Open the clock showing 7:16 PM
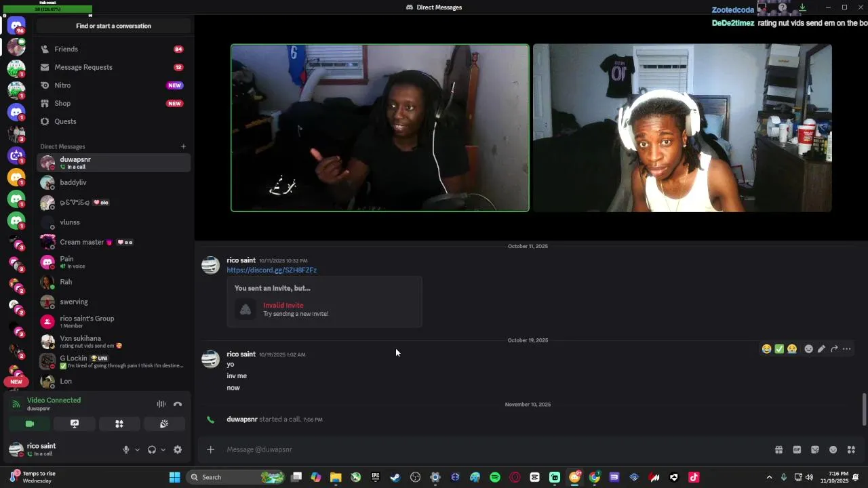The height and width of the screenshot is (488, 868). click(833, 477)
